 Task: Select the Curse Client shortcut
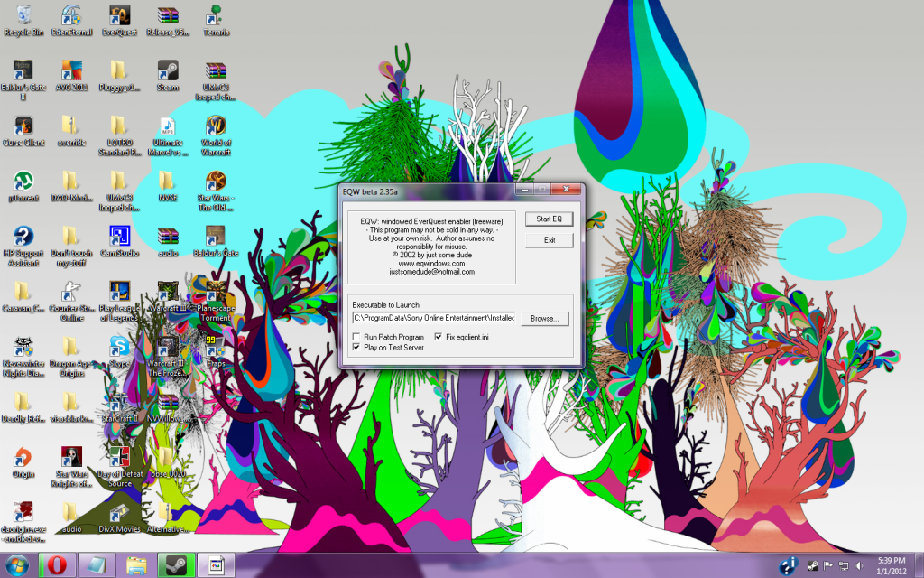point(23,132)
